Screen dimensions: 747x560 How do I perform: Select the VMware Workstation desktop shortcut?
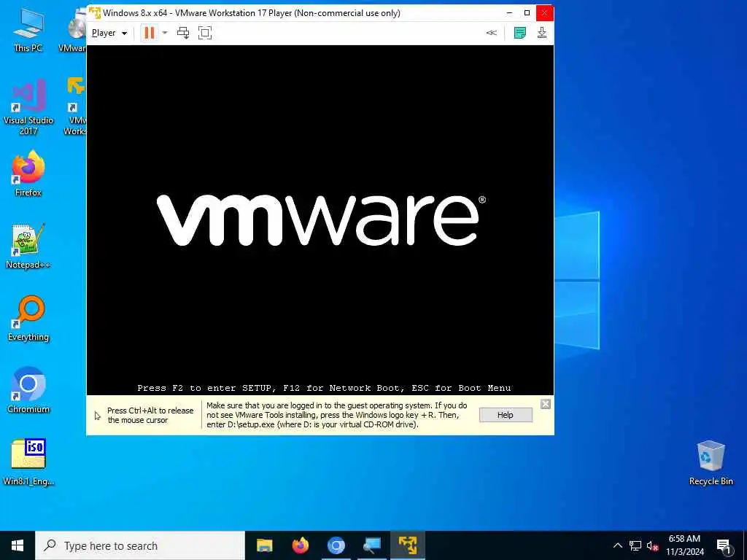coord(75,106)
